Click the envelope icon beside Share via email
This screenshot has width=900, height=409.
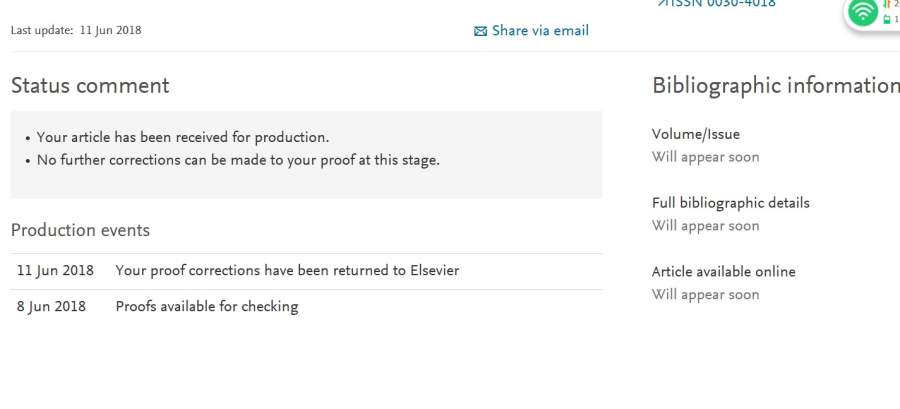coord(480,31)
